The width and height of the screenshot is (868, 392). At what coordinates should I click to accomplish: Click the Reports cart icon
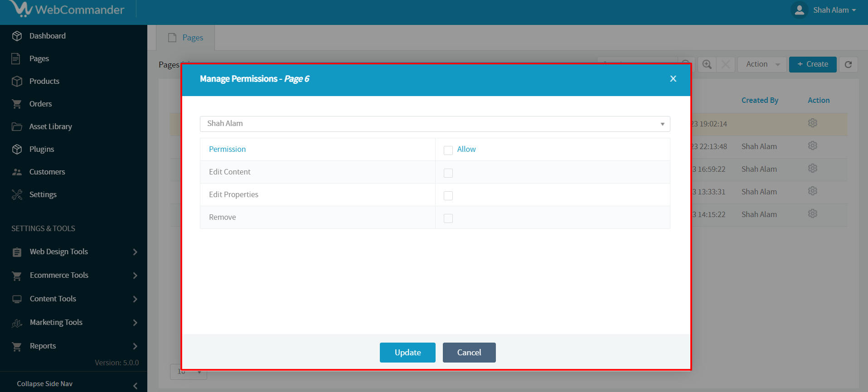(x=17, y=346)
